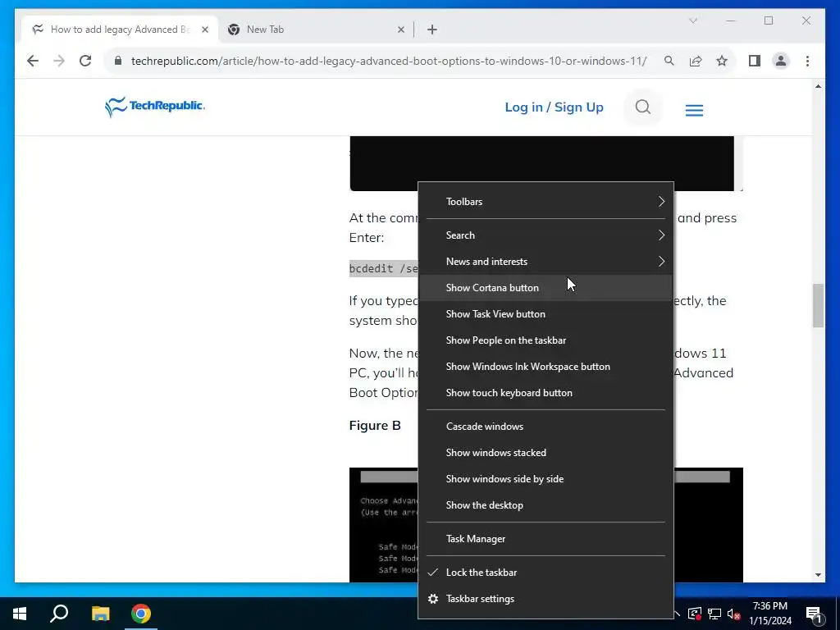Click the browser forward arrow
The width and height of the screenshot is (840, 630).
pyautogui.click(x=59, y=61)
